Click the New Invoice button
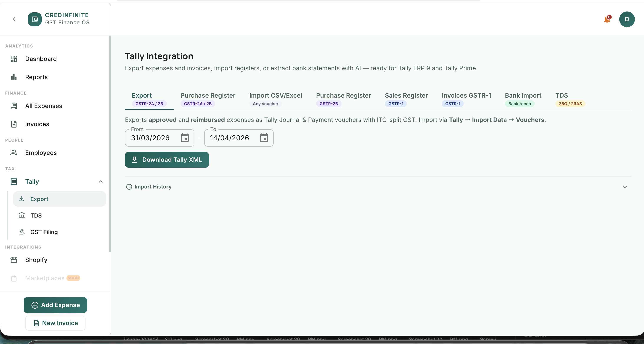The height and width of the screenshot is (344, 644). point(55,323)
